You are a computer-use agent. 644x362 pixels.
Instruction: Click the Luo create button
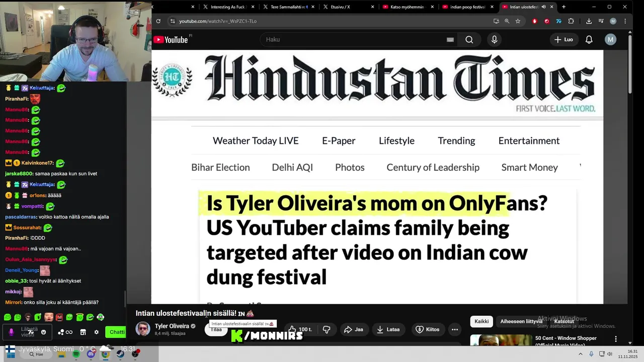click(563, 40)
